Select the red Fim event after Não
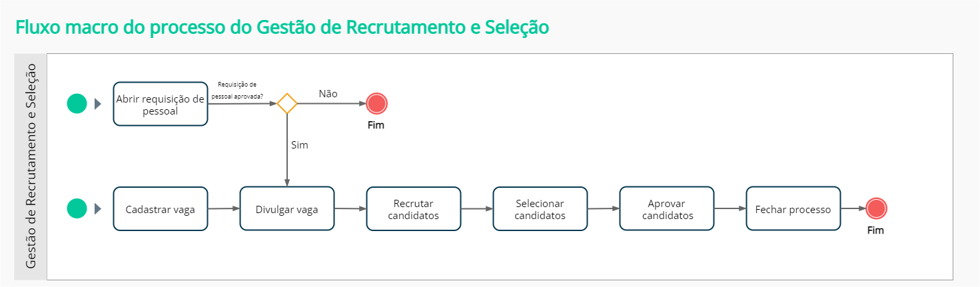The image size is (980, 287). [x=376, y=103]
